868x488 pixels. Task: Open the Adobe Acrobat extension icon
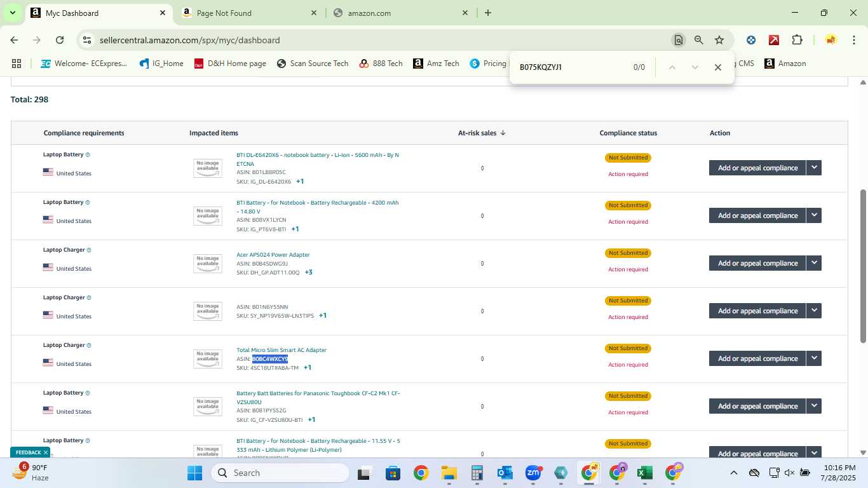coord(774,40)
